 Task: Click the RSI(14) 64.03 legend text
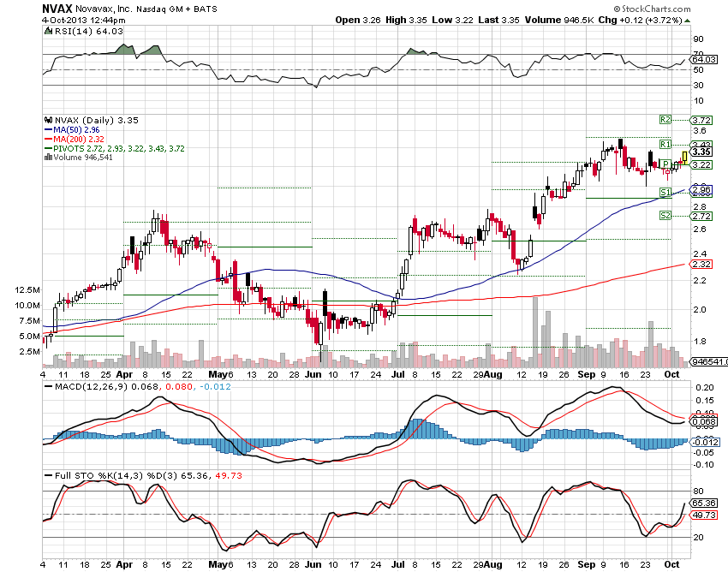89,31
